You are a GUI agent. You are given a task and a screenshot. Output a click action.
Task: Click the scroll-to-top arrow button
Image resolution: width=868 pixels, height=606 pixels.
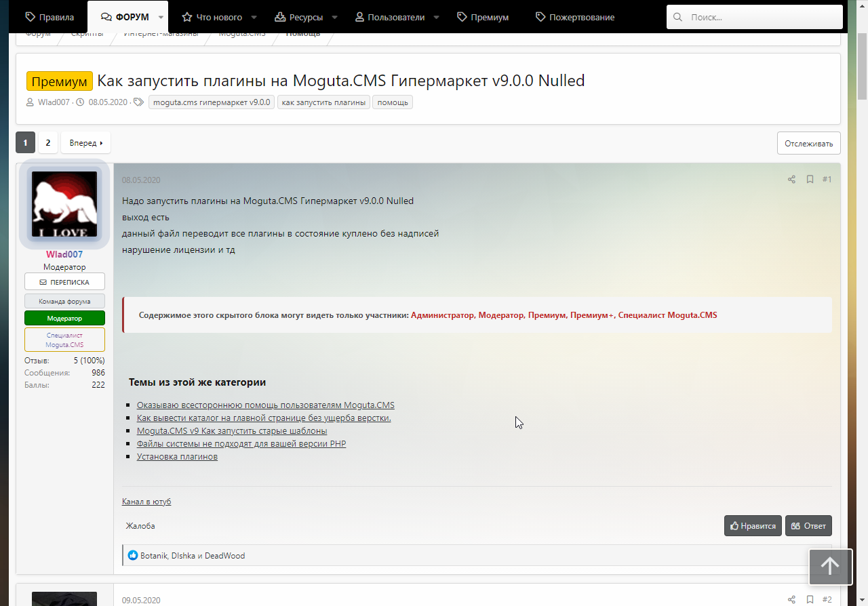830,566
